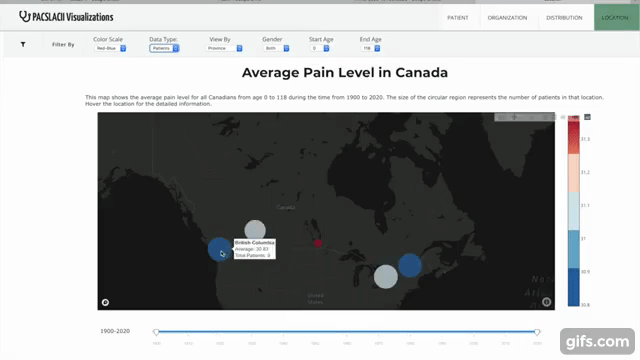The width and height of the screenshot is (640, 360).
Task: Click the Mapbox logo on map
Action: coord(105,302)
